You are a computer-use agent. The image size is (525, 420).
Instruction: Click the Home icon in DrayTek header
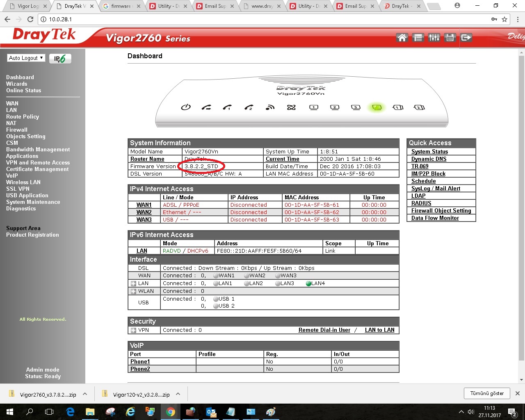(402, 38)
